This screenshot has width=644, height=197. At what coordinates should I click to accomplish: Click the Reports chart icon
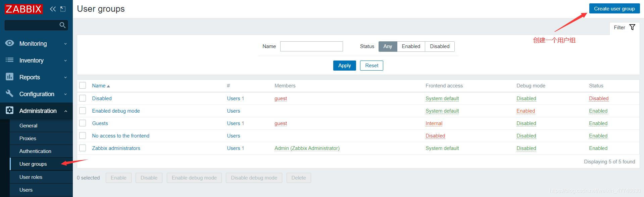click(10, 77)
